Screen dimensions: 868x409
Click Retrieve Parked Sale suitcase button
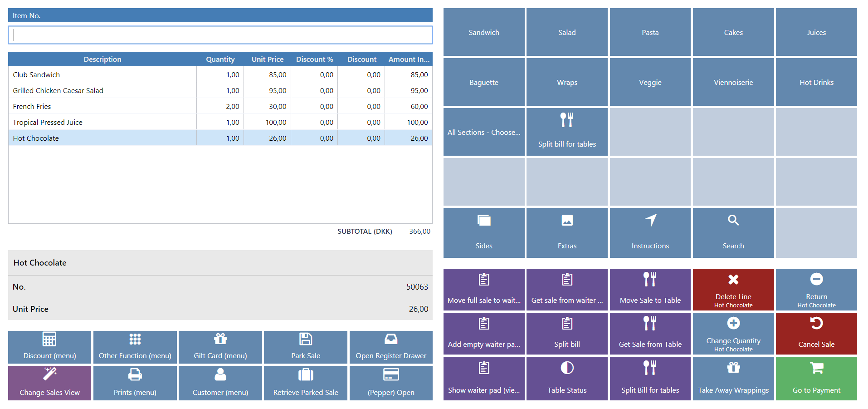[306, 383]
